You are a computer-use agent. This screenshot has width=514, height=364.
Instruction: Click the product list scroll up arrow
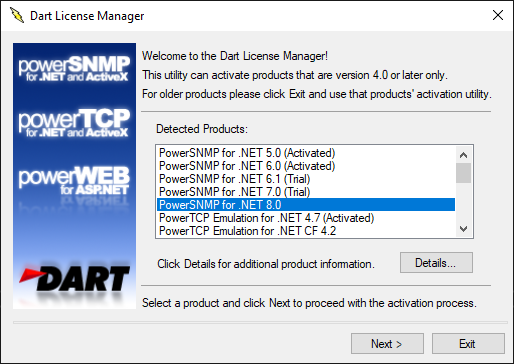click(x=463, y=155)
